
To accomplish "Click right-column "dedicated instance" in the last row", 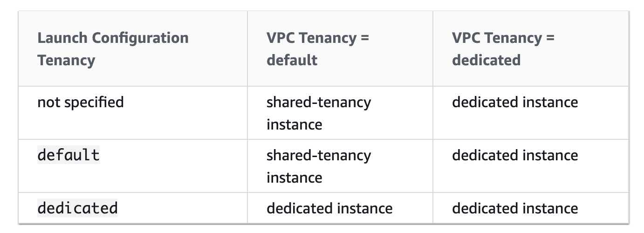I will (x=515, y=208).
